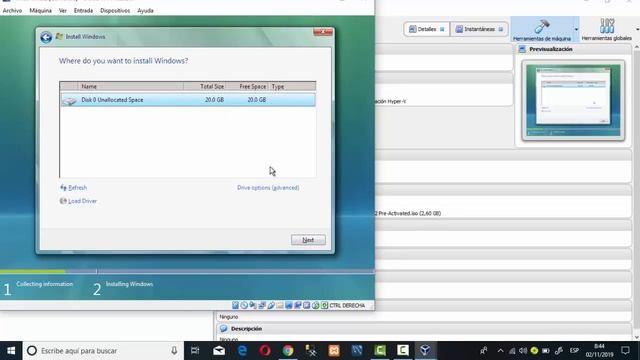Click the audio status icon in VM status bar
The height and width of the screenshot is (360, 640).
click(x=253, y=305)
